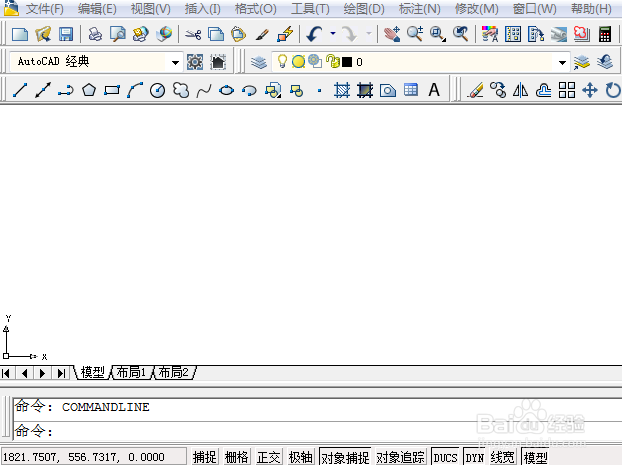Toggle 栅格 grid display
Screen dimensions: 622x465
coord(237,457)
